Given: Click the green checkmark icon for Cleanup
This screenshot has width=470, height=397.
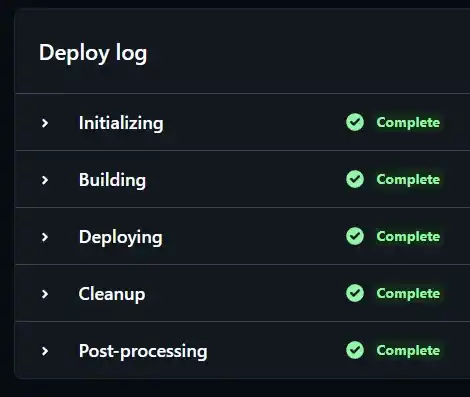Looking at the screenshot, I should (x=355, y=293).
